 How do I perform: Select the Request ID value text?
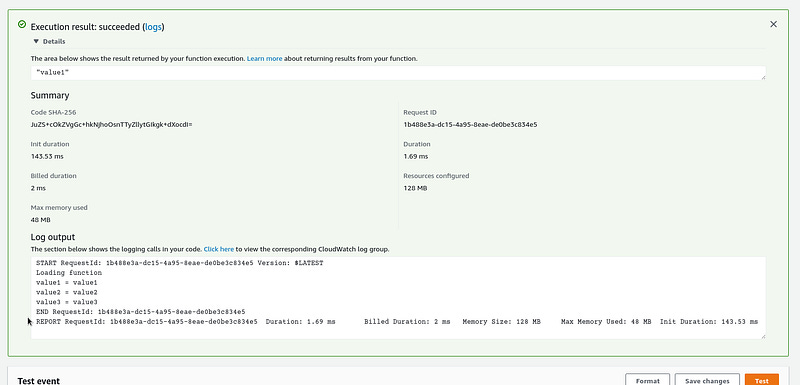(470, 124)
